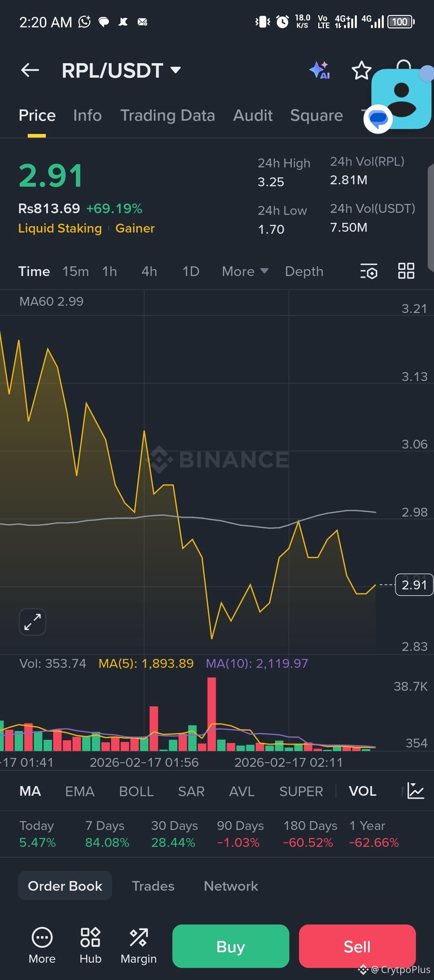
Task: Tap the tallest red volume bar
Action: 212,714
